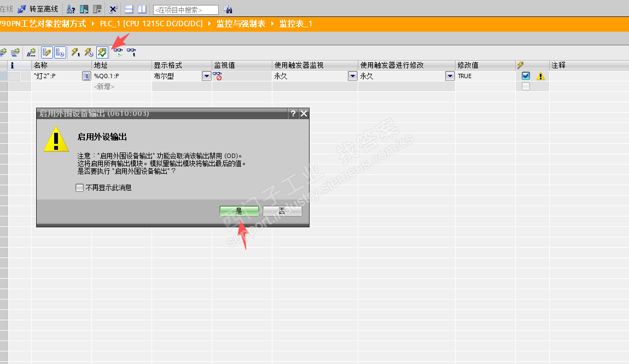Click the 监视值 column header

point(242,65)
